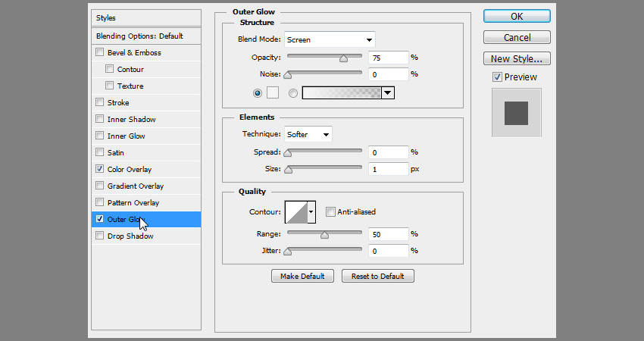This screenshot has height=341, width=644.
Task: Enable the Drop Shadow checkbox
Action: 100,236
